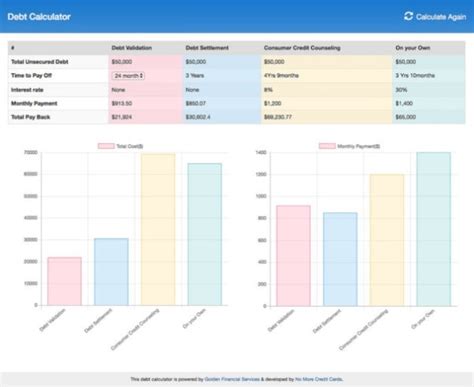Screen dimensions: 474x387
Task: Click the Monthly Payment($) legend label
Action: pyautogui.click(x=359, y=146)
